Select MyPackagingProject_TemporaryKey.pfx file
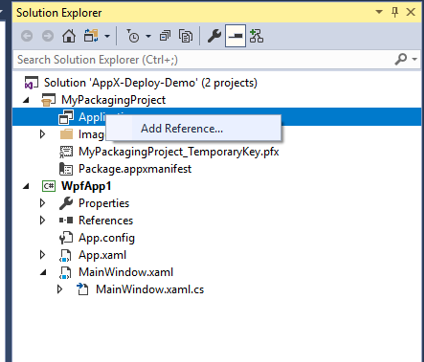Screen dimensions: 424x362 179,152
